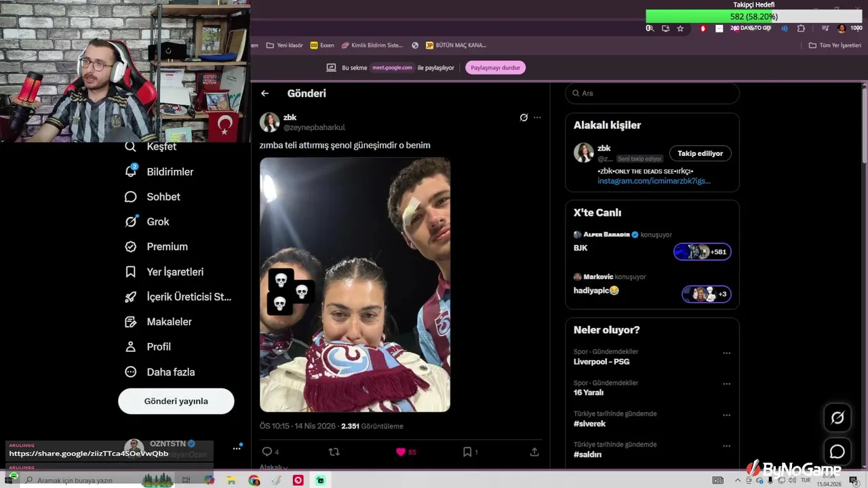
Task: Click the install-app icon in the address bar
Action: pyautogui.click(x=665, y=28)
